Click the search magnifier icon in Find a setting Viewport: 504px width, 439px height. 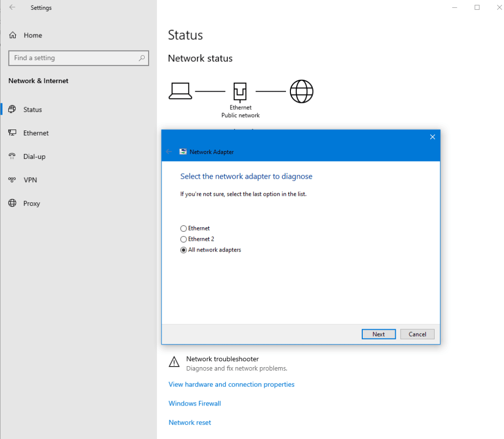(142, 58)
